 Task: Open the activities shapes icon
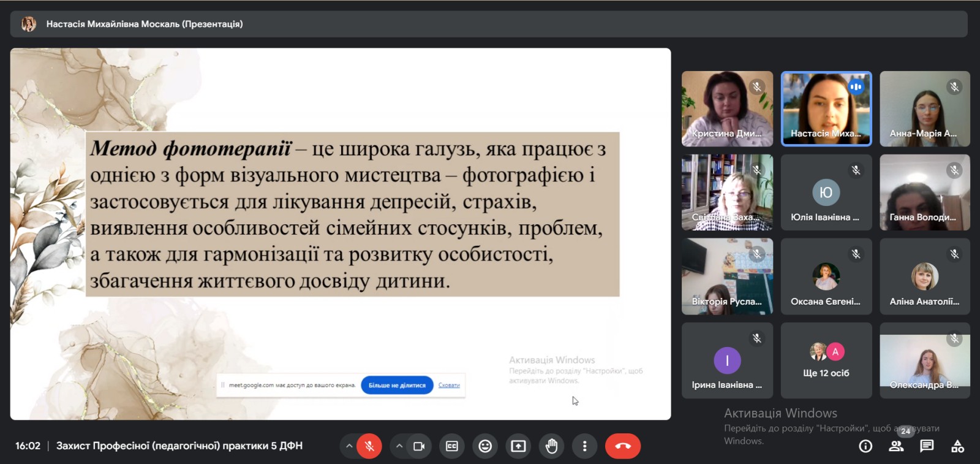[x=958, y=446]
